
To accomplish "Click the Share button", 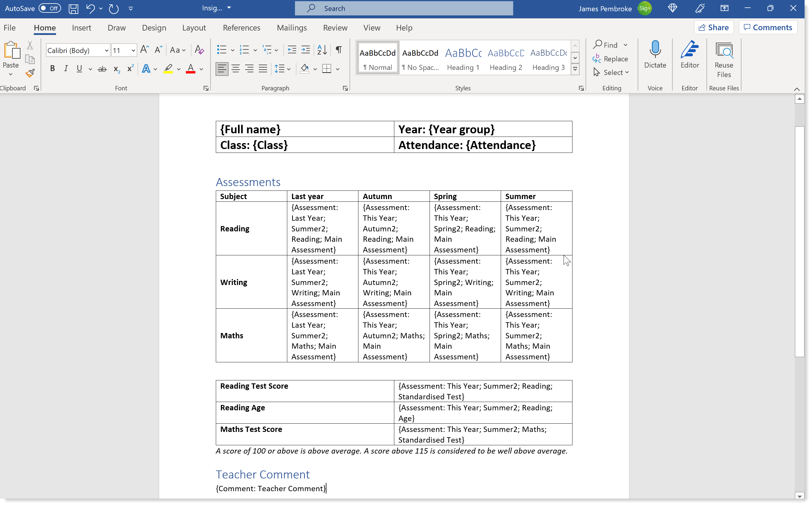I will [x=714, y=28].
